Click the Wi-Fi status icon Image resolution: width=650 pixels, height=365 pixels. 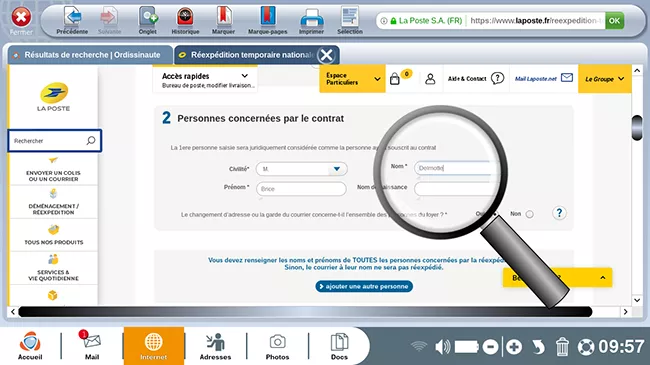[x=419, y=346]
